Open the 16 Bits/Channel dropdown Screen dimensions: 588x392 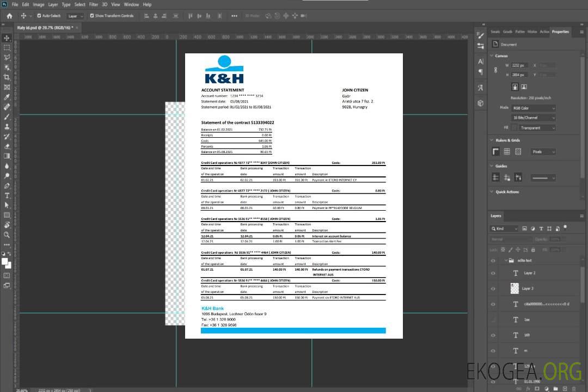click(534, 118)
